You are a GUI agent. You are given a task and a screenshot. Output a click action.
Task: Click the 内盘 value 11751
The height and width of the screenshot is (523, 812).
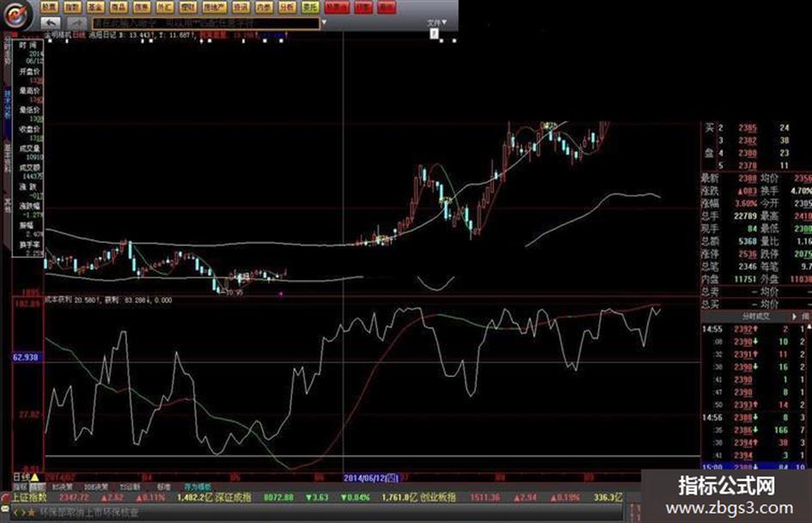click(x=745, y=279)
